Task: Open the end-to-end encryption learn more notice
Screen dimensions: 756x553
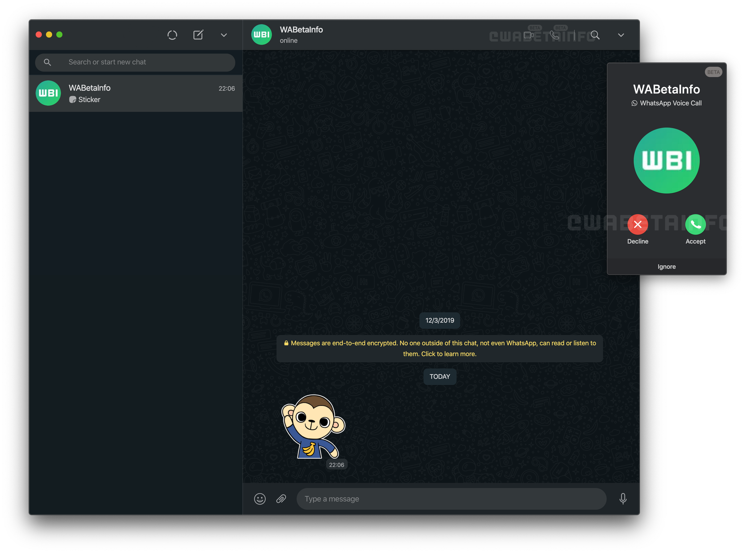Action: [x=440, y=348]
